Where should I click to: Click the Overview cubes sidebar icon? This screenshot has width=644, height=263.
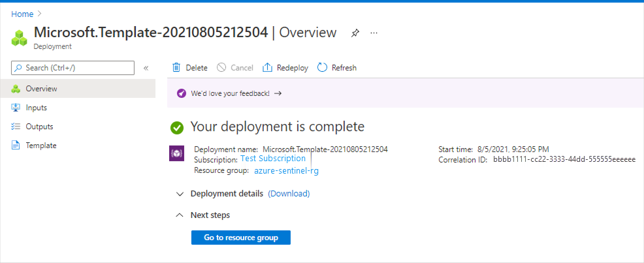(x=16, y=89)
